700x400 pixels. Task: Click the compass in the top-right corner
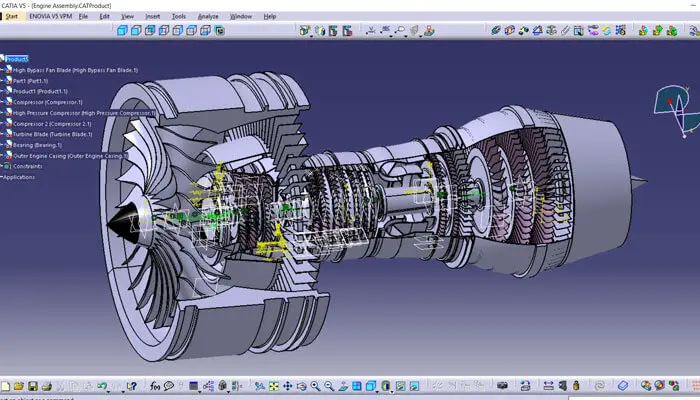[x=676, y=108]
